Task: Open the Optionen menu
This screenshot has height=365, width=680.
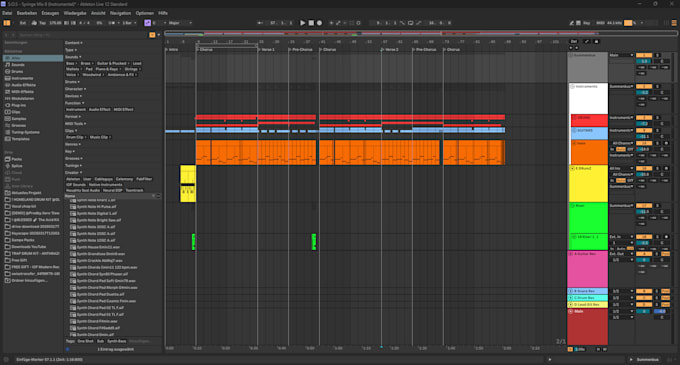Action: point(144,13)
